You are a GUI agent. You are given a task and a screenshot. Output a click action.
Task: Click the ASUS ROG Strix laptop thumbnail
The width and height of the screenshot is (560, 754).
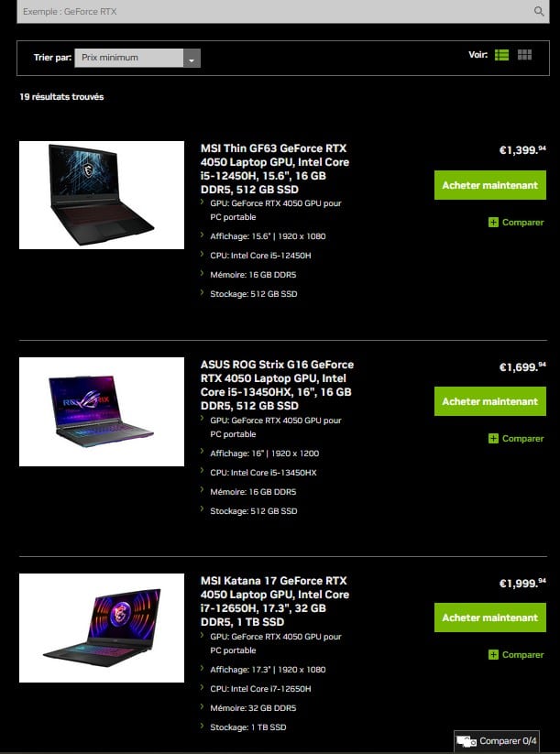pyautogui.click(x=102, y=411)
